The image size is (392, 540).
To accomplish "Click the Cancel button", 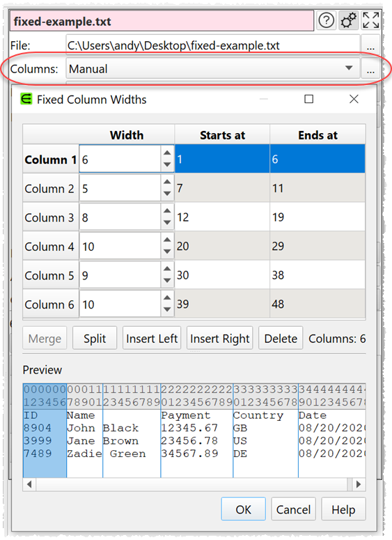I will coord(293,509).
